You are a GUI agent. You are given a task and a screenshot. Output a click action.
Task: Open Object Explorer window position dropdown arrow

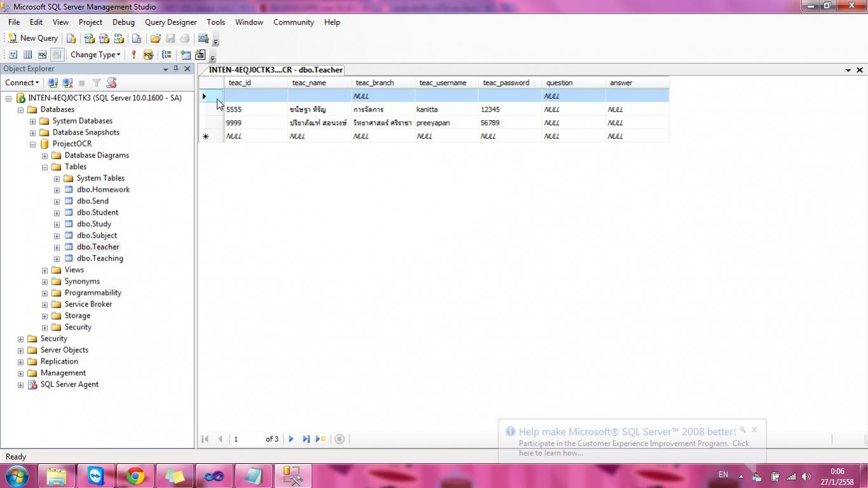pyautogui.click(x=166, y=69)
